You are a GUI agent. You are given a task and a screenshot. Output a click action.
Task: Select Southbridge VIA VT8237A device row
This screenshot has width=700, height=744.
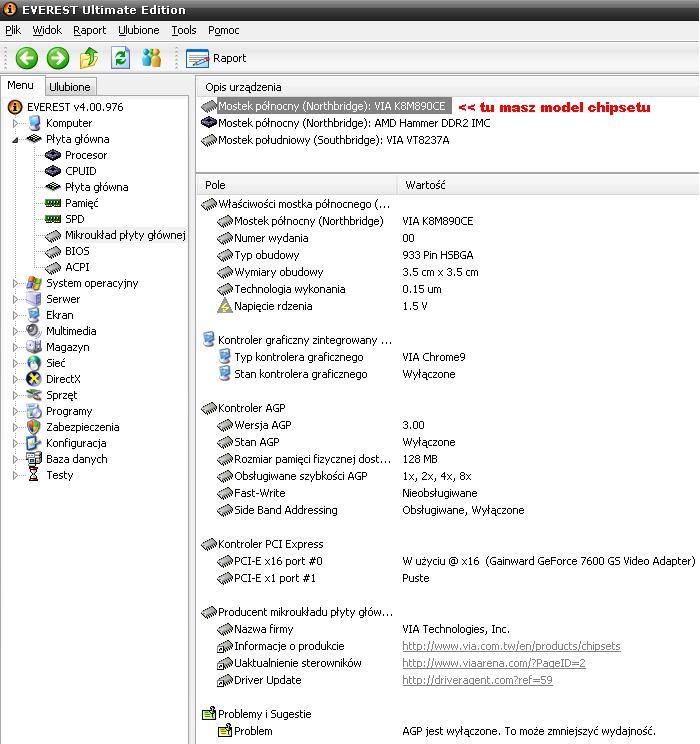click(x=325, y=140)
